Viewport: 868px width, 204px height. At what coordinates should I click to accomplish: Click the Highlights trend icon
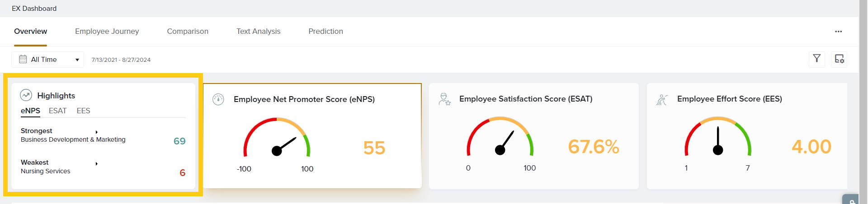tap(26, 95)
